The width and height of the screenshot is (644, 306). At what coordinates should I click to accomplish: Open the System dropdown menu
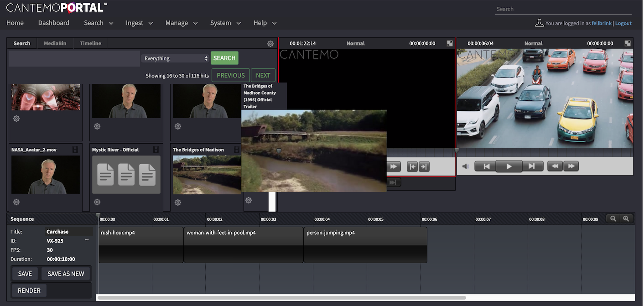[x=225, y=23]
